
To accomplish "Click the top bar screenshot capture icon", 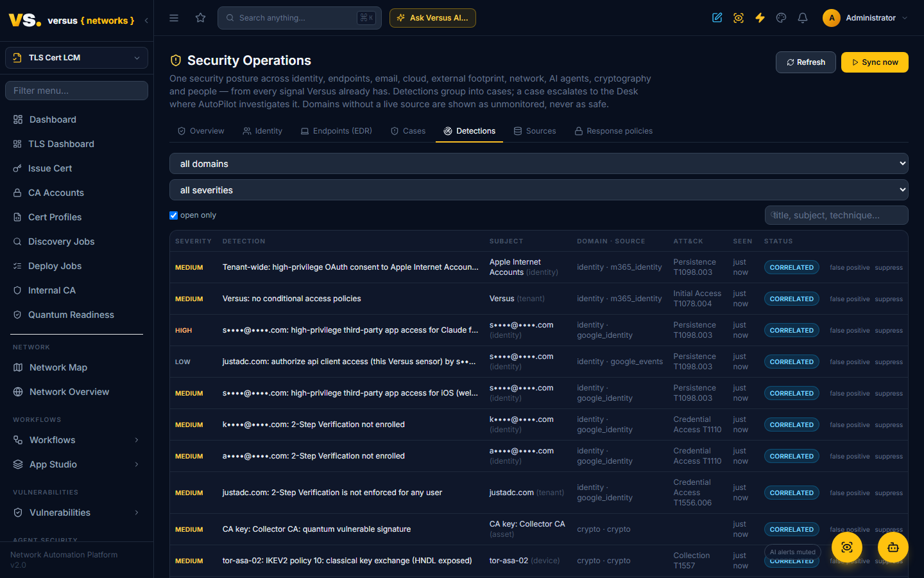I will [739, 18].
